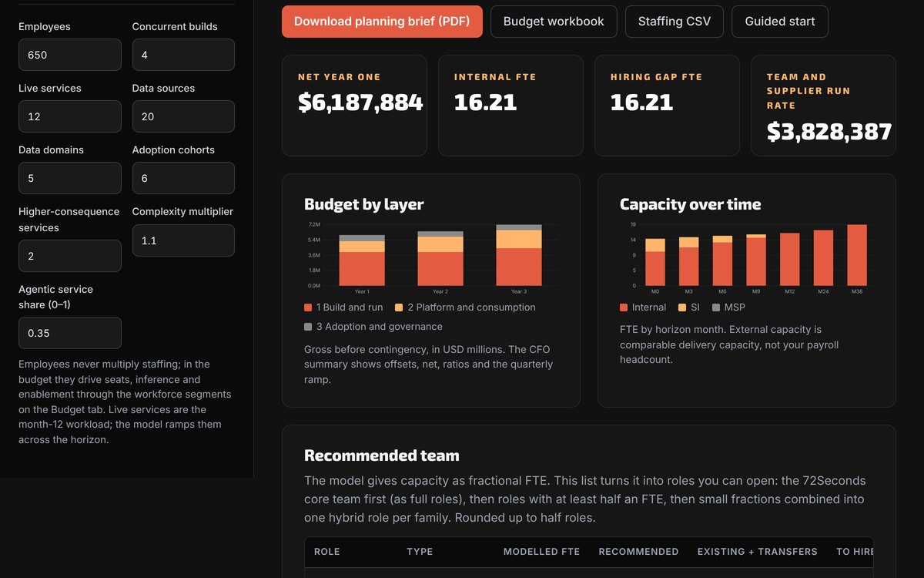924x578 pixels.
Task: Download the planning brief PDF
Action: (x=382, y=22)
